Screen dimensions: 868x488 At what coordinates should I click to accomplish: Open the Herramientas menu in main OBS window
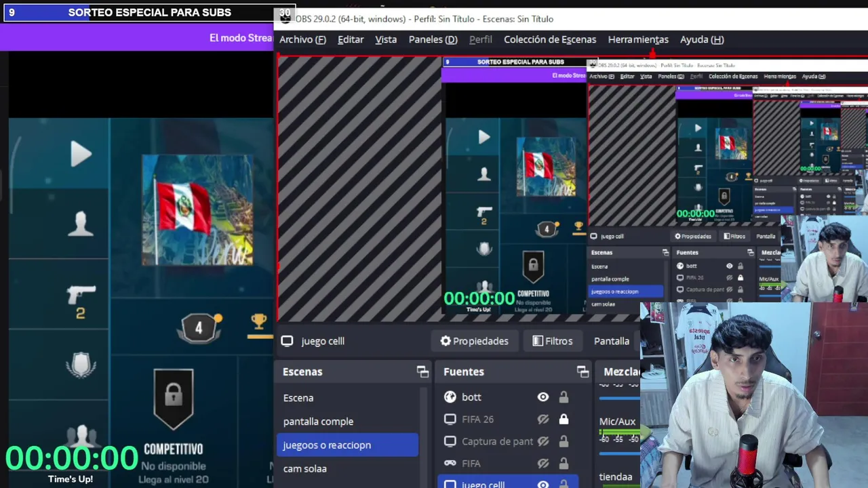coord(638,39)
